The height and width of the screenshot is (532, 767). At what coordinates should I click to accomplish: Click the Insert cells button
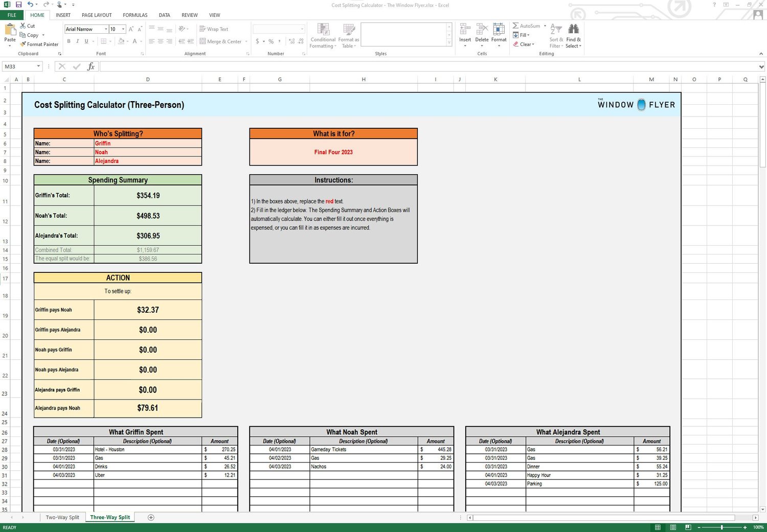click(465, 36)
